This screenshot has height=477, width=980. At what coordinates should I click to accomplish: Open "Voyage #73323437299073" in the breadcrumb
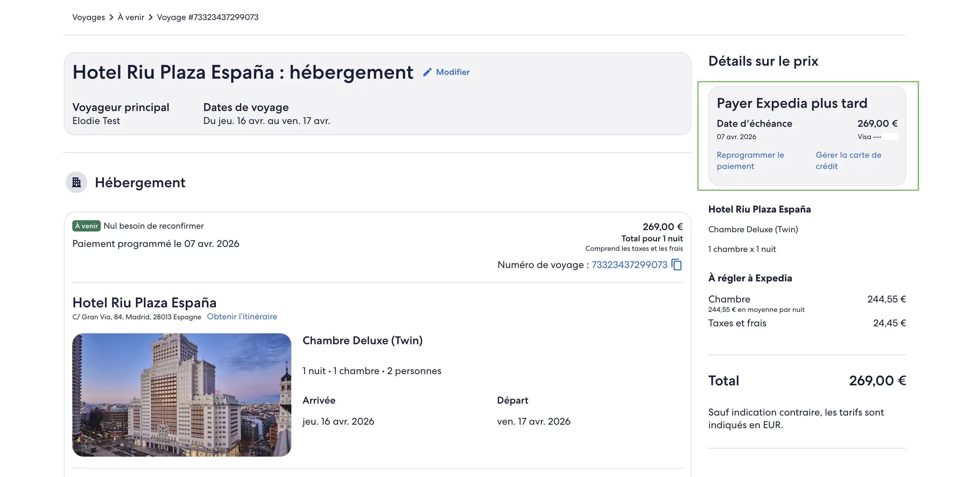click(208, 17)
